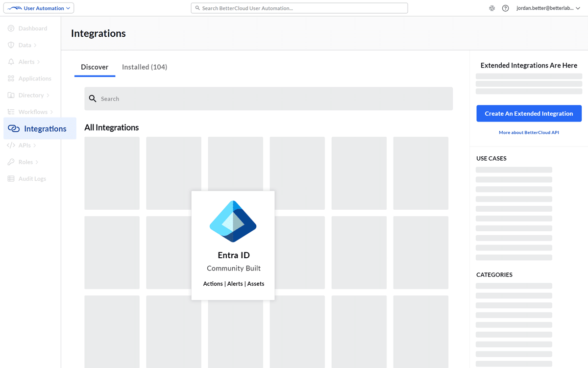Expand the Directory menu chevron
This screenshot has height=368, width=588.
click(x=48, y=95)
